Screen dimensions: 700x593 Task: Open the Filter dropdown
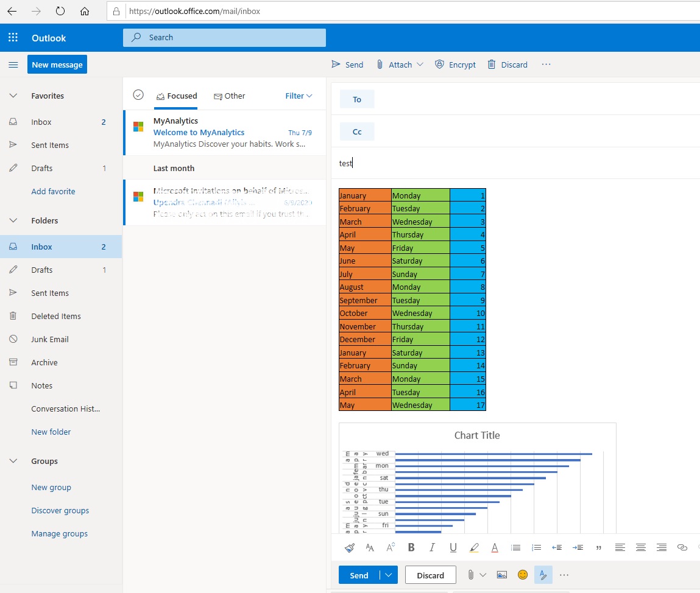pyautogui.click(x=299, y=96)
